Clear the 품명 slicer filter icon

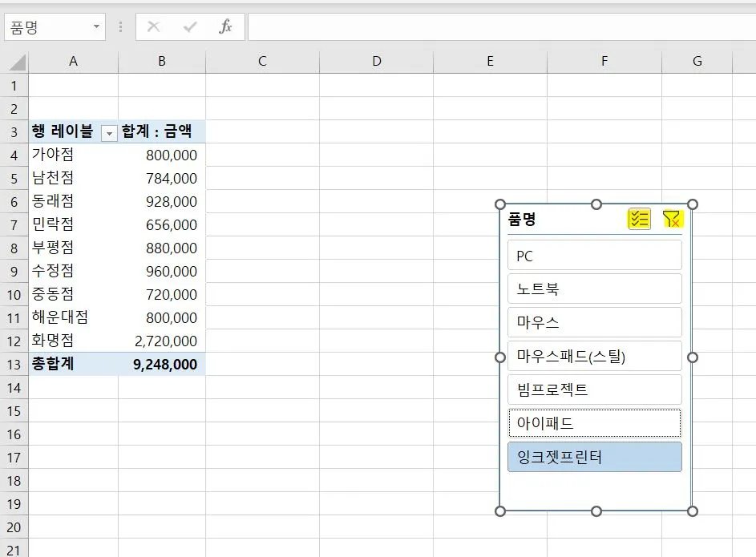point(671,220)
